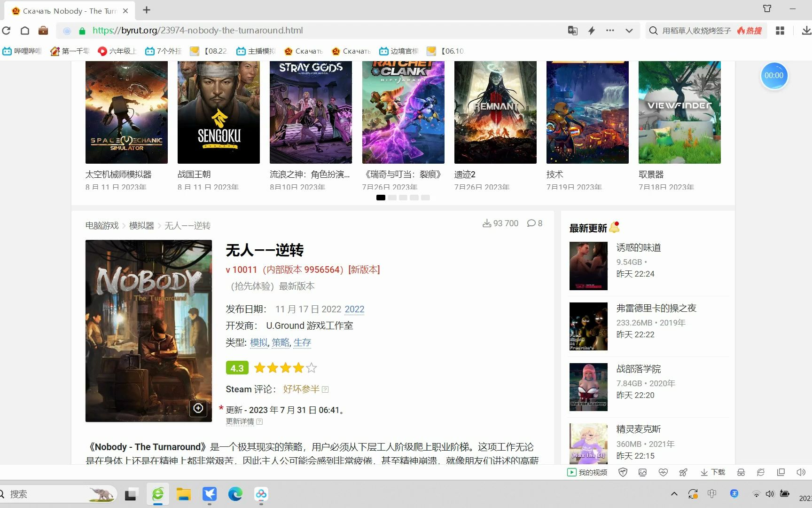The width and height of the screenshot is (812, 508).
Task: Toggle the lightning speed mode icon
Action: tap(592, 31)
